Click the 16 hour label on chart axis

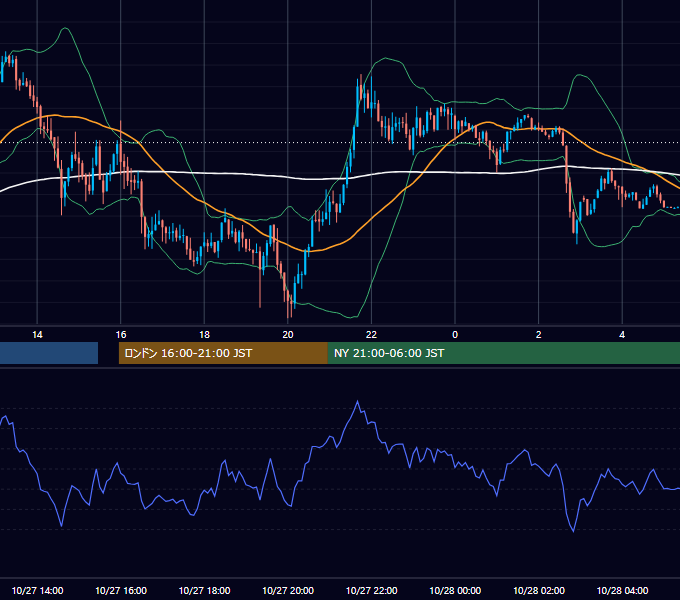coord(121,335)
